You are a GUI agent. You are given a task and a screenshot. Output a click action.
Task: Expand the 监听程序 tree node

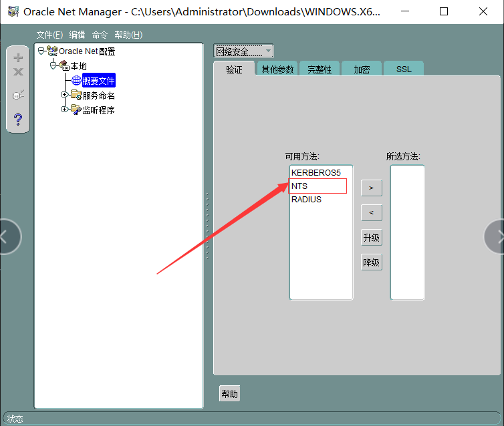coord(65,110)
